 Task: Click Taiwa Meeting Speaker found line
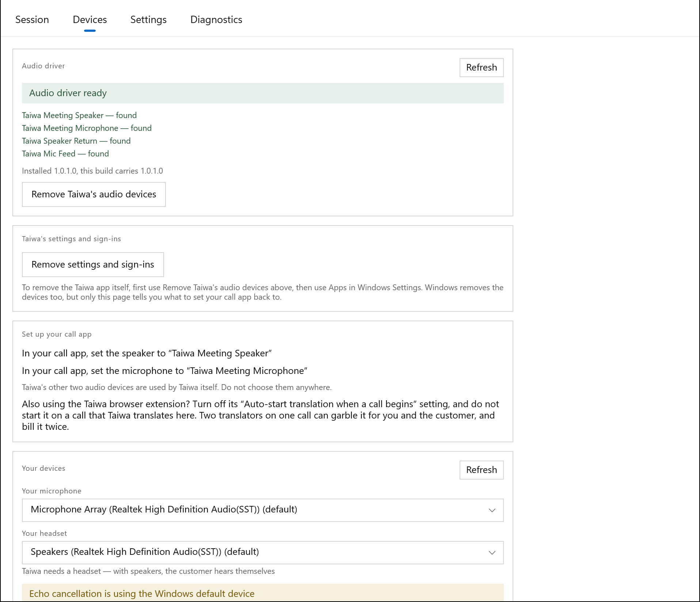79,116
